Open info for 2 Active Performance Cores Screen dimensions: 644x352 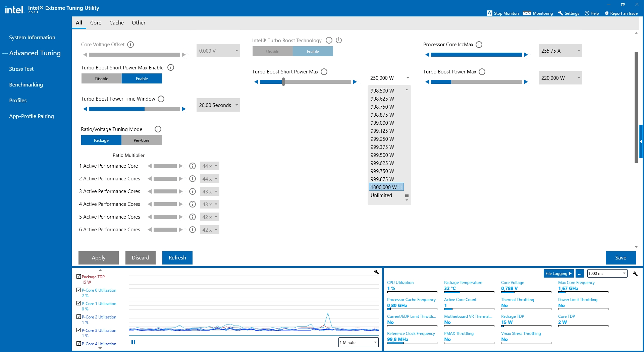193,179
